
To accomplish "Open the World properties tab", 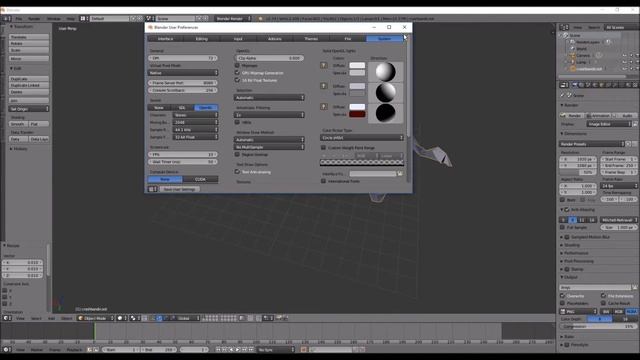I will [x=595, y=85].
